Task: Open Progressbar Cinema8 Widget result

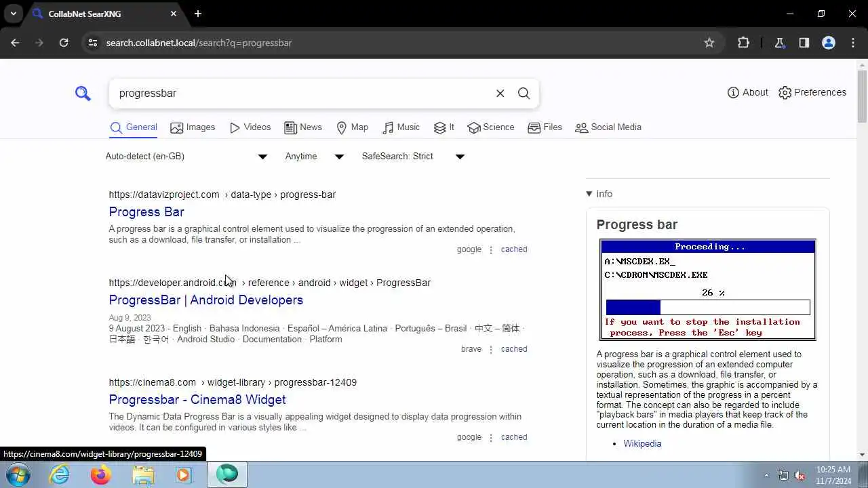Action: (x=197, y=400)
